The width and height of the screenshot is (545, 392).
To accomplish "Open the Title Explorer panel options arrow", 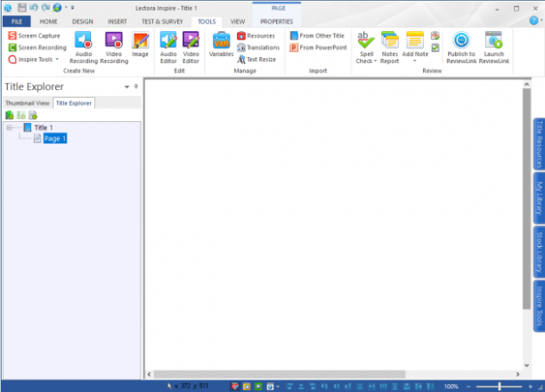I will pyautogui.click(x=126, y=86).
